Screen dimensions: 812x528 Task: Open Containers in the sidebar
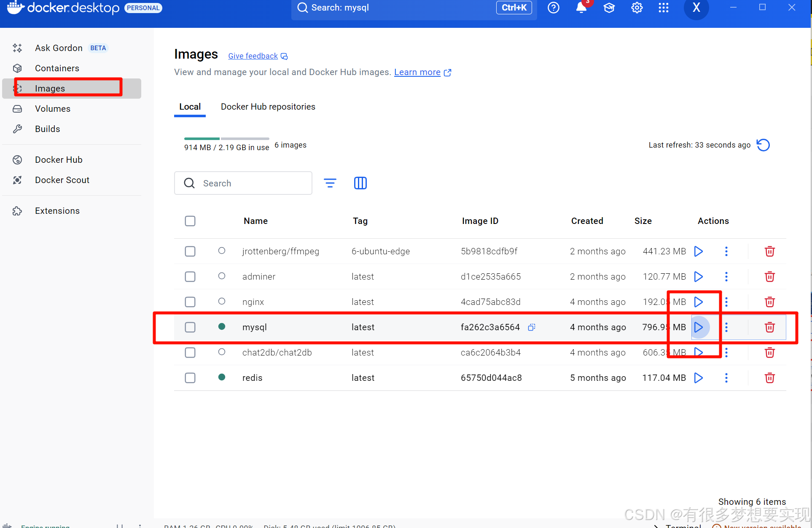(x=57, y=68)
